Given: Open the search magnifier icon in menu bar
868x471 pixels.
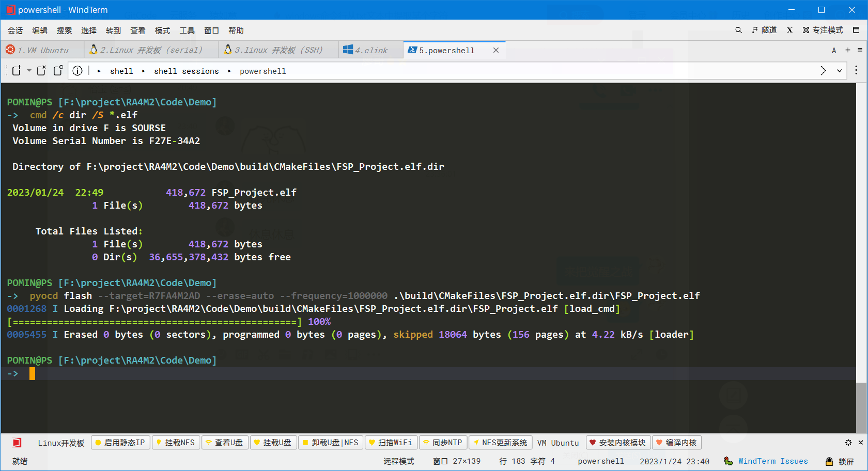Looking at the screenshot, I should pos(738,30).
